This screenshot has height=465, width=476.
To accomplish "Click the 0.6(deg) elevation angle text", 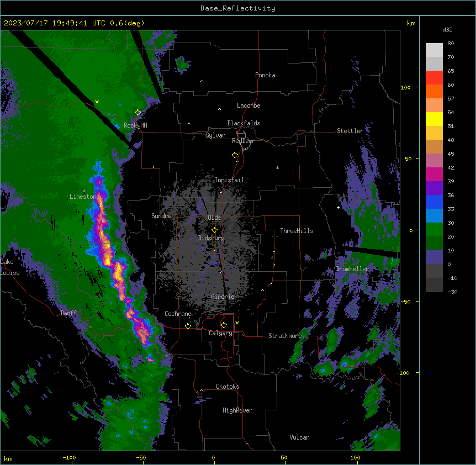I will click(x=127, y=23).
